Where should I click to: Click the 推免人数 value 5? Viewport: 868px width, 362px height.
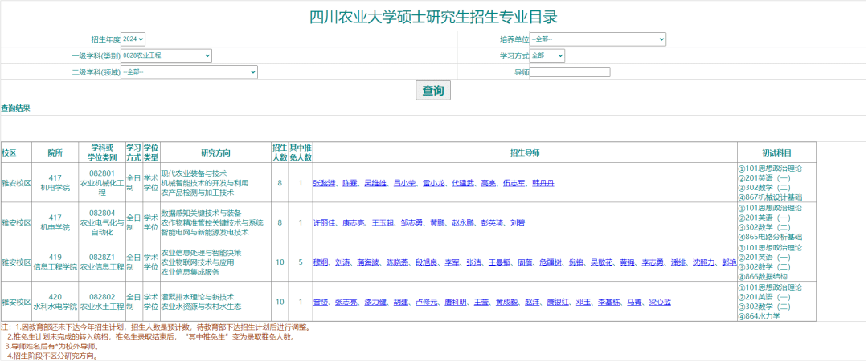tap(301, 262)
